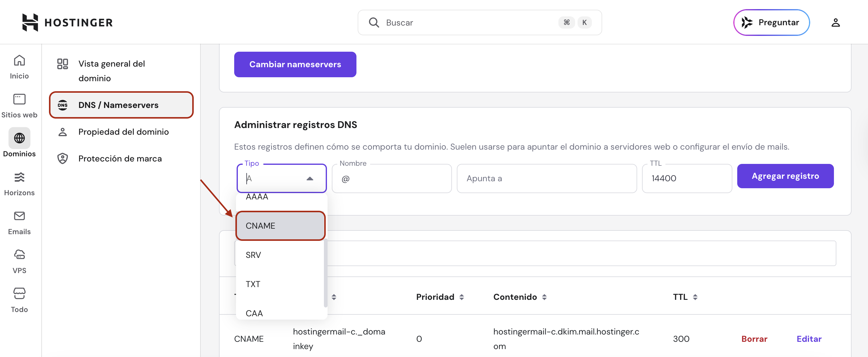This screenshot has height=357, width=868.
Task: Click the Apunta a input field
Action: pyautogui.click(x=546, y=178)
